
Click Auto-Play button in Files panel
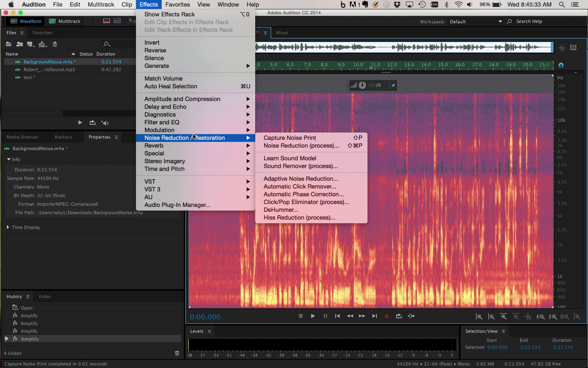[x=105, y=123]
